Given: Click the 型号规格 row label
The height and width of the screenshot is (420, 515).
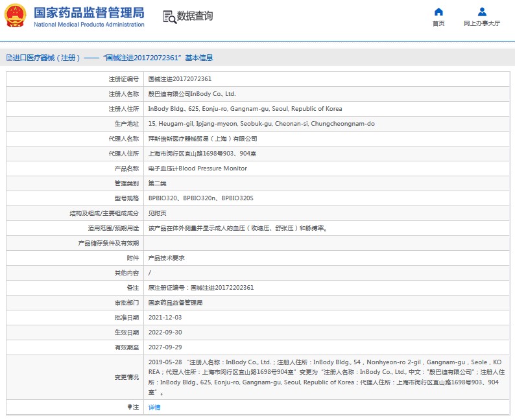Looking at the screenshot, I should click(x=126, y=198).
